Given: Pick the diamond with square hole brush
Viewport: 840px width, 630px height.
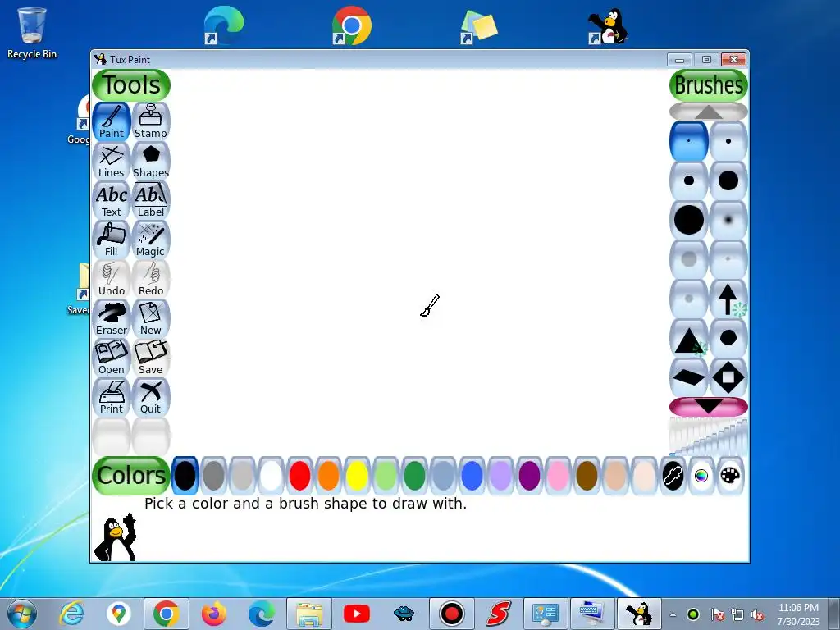Looking at the screenshot, I should [x=728, y=377].
